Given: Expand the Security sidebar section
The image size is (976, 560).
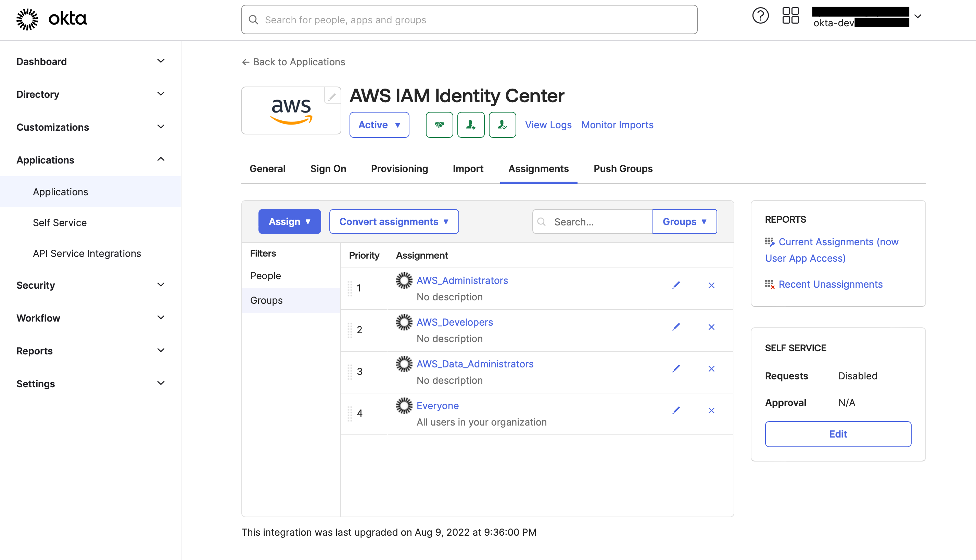Looking at the screenshot, I should (x=90, y=285).
